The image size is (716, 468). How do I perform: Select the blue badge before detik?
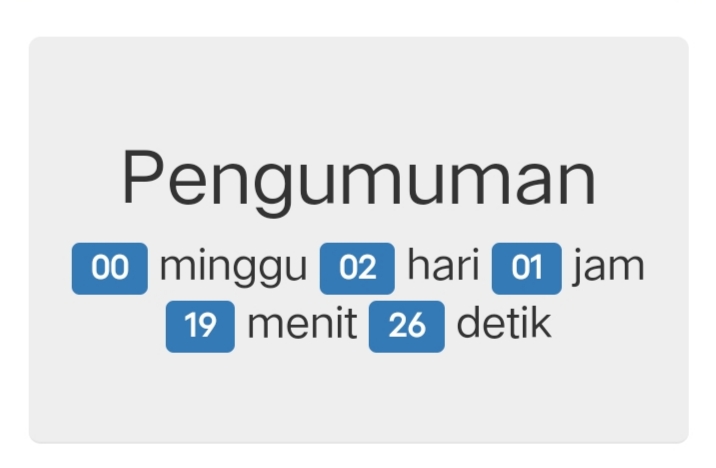406,326
